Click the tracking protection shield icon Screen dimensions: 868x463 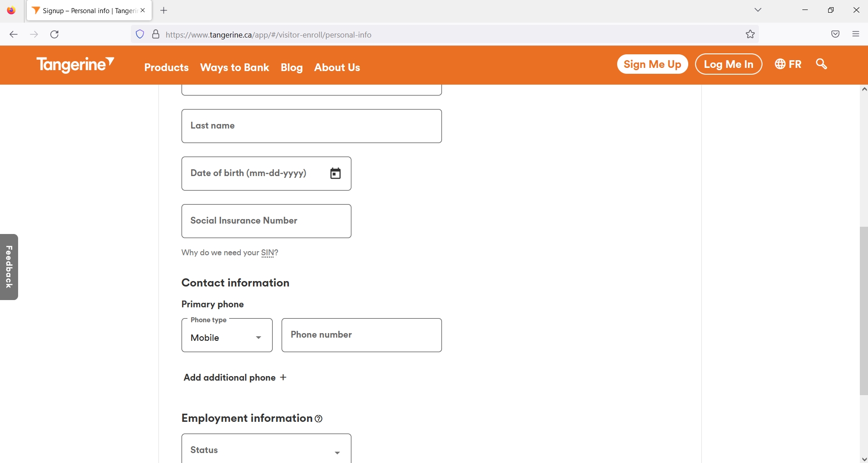pos(140,34)
